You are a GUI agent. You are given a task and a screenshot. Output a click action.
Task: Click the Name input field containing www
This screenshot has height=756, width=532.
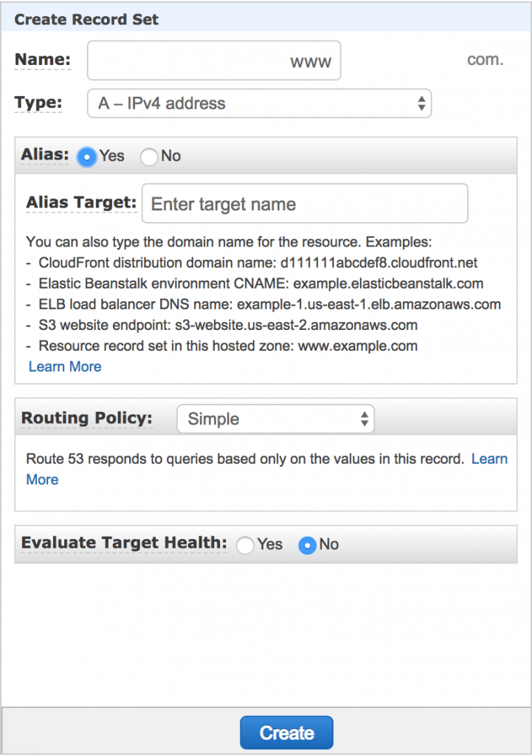click(x=214, y=61)
